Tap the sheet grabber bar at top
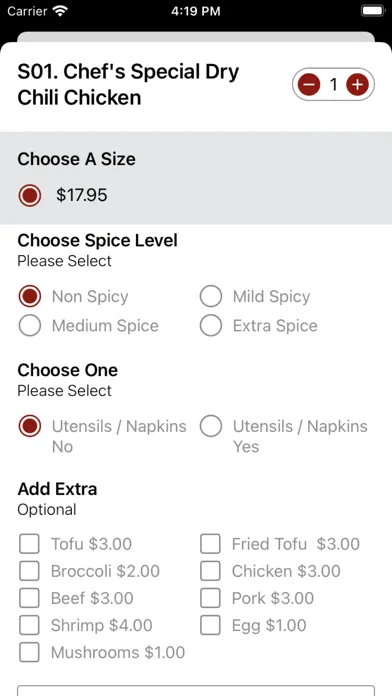392x696 pixels. point(196,36)
